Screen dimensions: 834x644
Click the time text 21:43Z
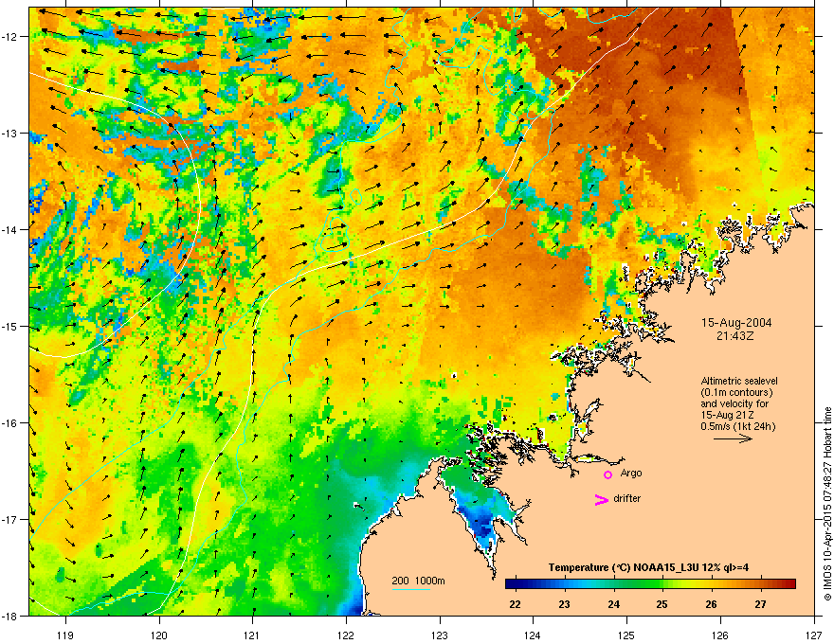coord(735,336)
